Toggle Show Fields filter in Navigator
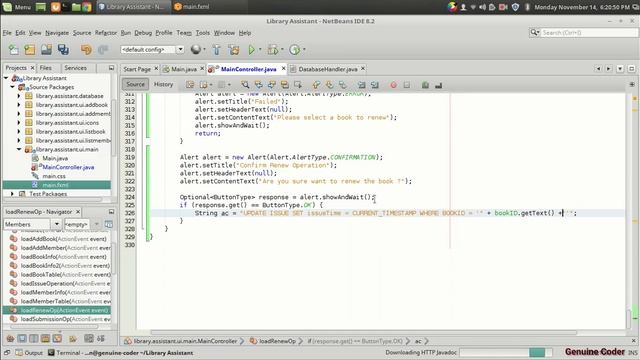Screen dimensions: 640x360 click(22, 338)
